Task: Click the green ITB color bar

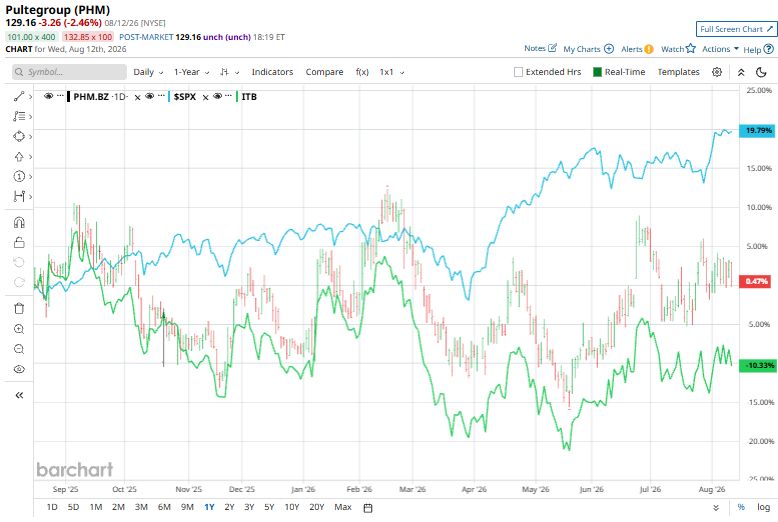Action: pos(237,97)
